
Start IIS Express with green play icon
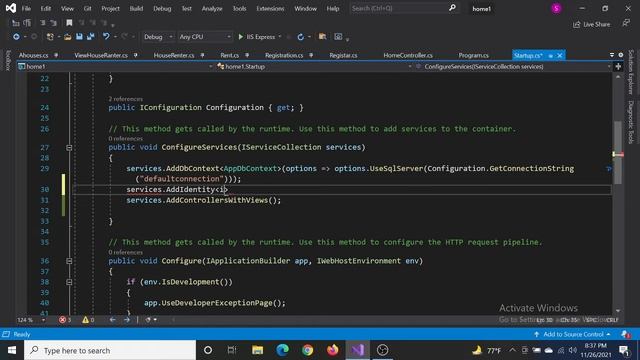pos(241,37)
